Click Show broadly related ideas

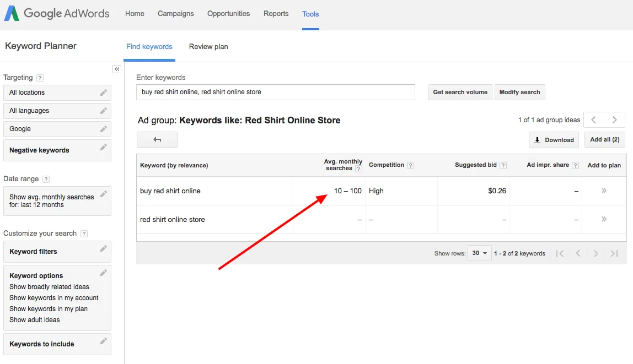(x=49, y=286)
